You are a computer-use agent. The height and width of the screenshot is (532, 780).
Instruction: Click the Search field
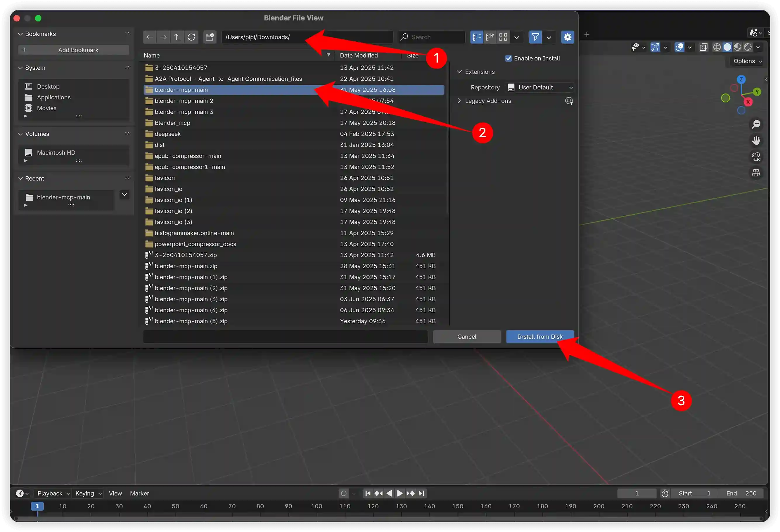(432, 37)
